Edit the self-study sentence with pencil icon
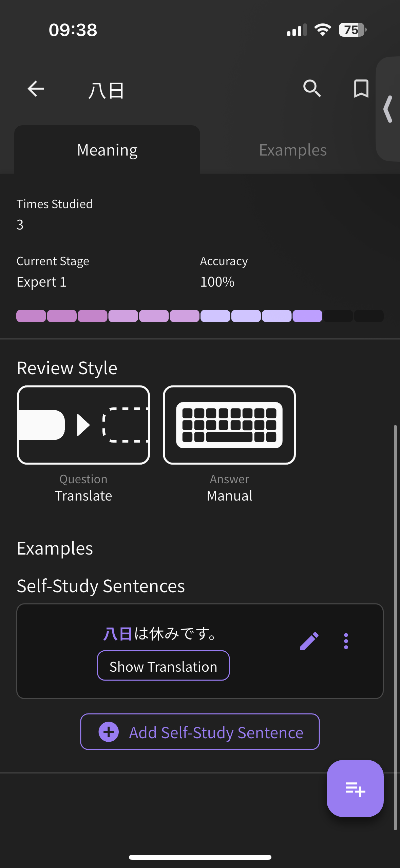 (x=309, y=641)
